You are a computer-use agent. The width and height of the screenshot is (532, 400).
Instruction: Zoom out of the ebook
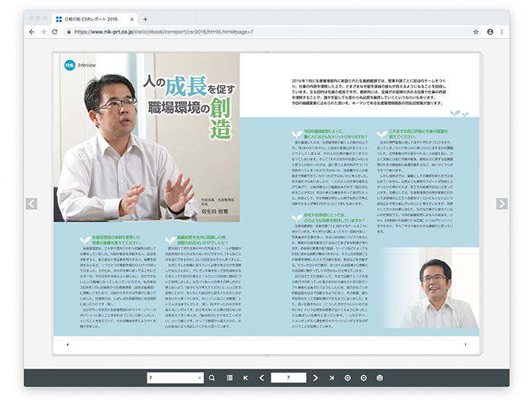(x=363, y=377)
